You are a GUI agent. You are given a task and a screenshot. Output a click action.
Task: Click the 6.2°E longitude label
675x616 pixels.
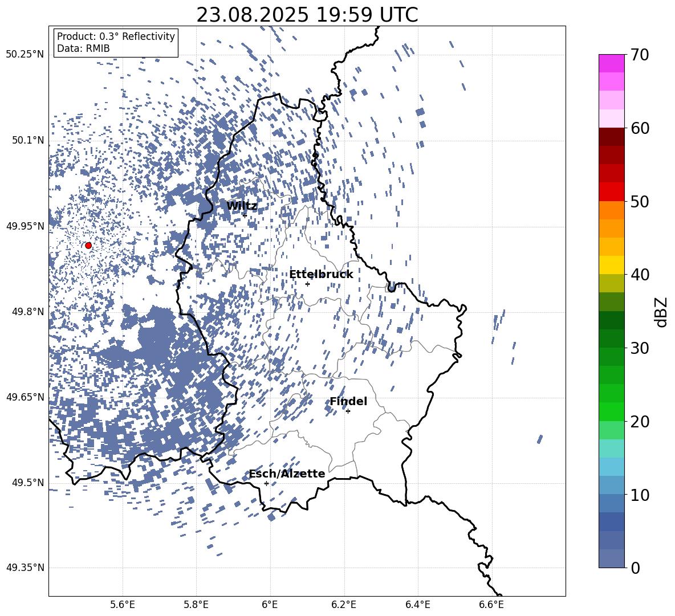click(344, 605)
